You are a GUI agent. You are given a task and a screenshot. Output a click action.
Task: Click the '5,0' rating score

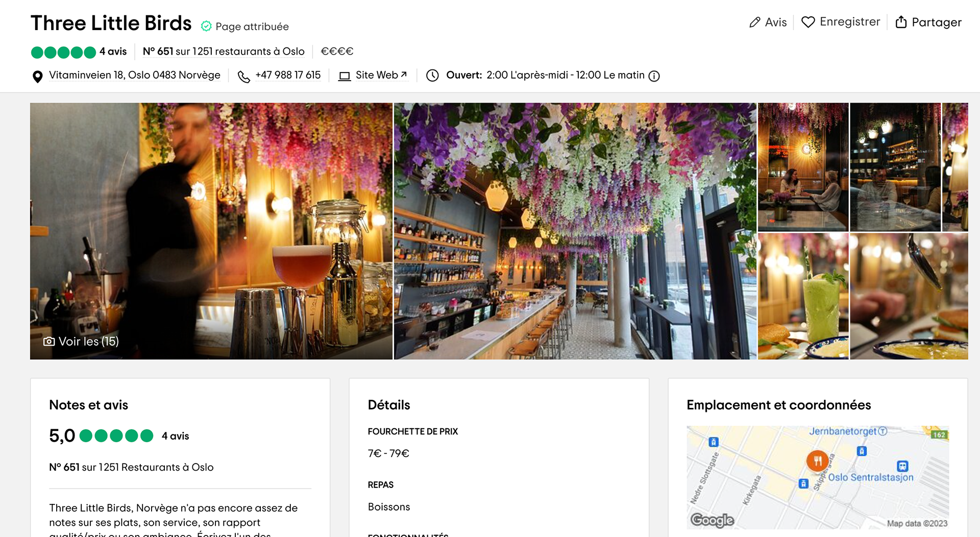tap(62, 436)
